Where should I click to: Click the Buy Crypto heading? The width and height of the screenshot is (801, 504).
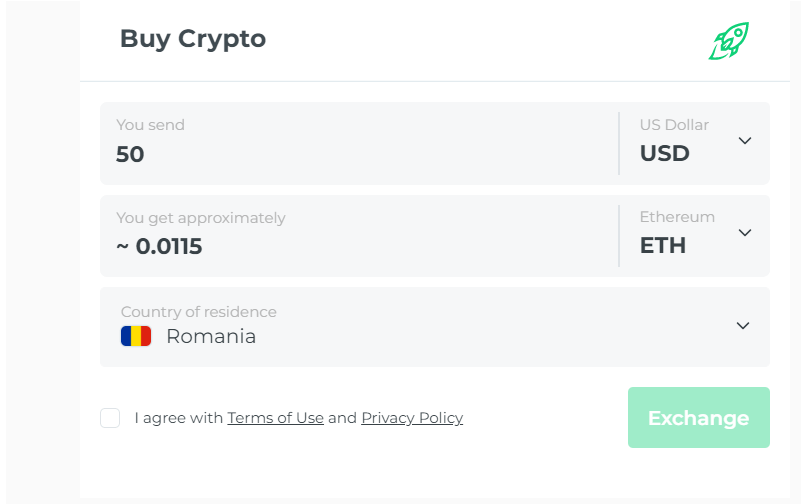[193, 39]
